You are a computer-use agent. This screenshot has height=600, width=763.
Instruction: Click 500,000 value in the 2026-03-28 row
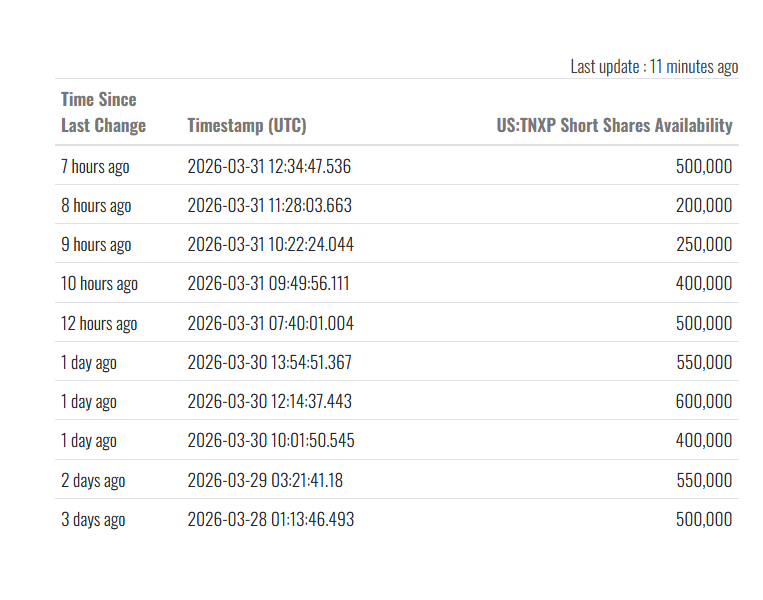704,519
